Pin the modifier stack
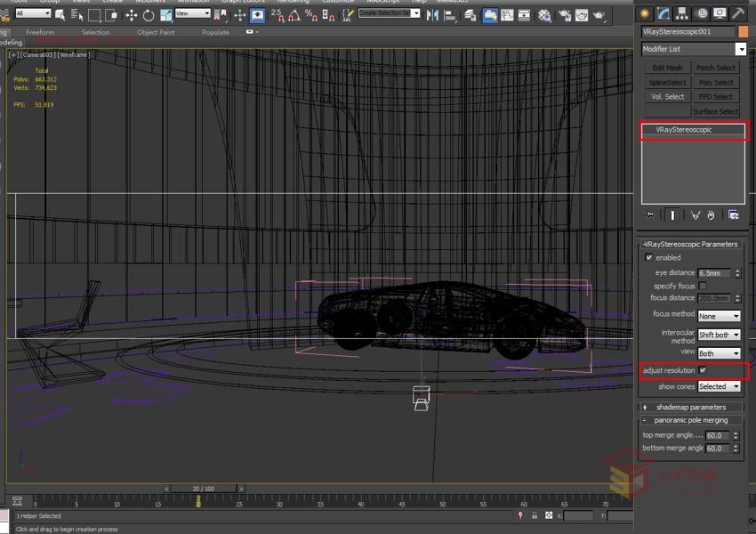 [x=648, y=214]
